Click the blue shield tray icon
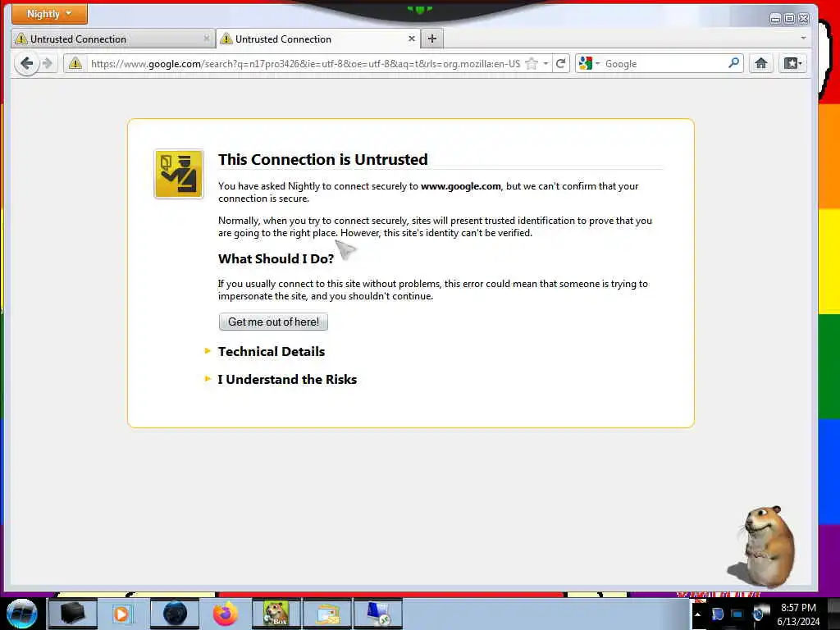This screenshot has height=630, width=840. pyautogui.click(x=717, y=614)
